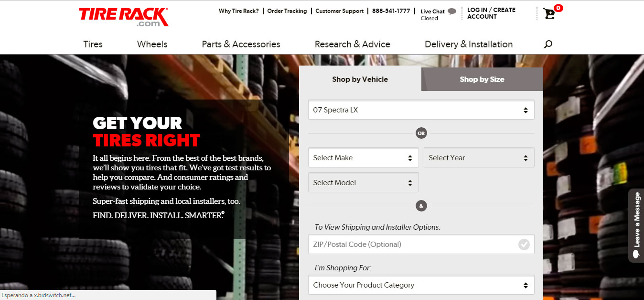This screenshot has height=300, width=644.
Task: Click the ZIP/Postal Code input field
Action: click(411, 244)
